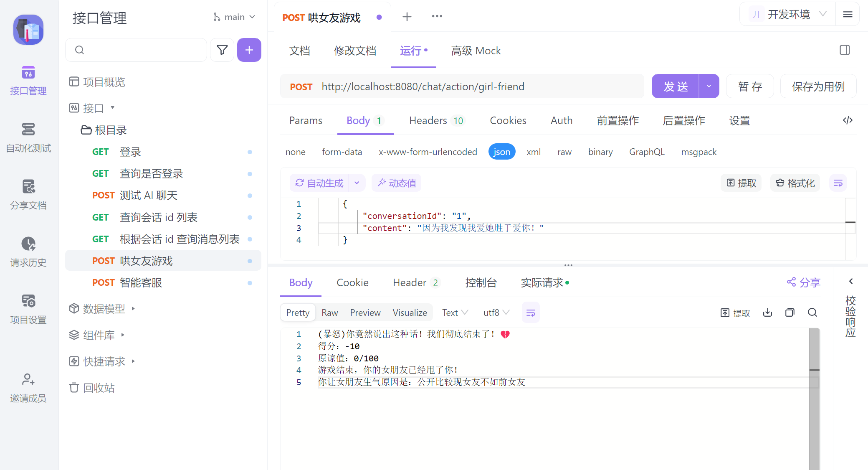Copy the response content
The width and height of the screenshot is (868, 470).
click(790, 312)
